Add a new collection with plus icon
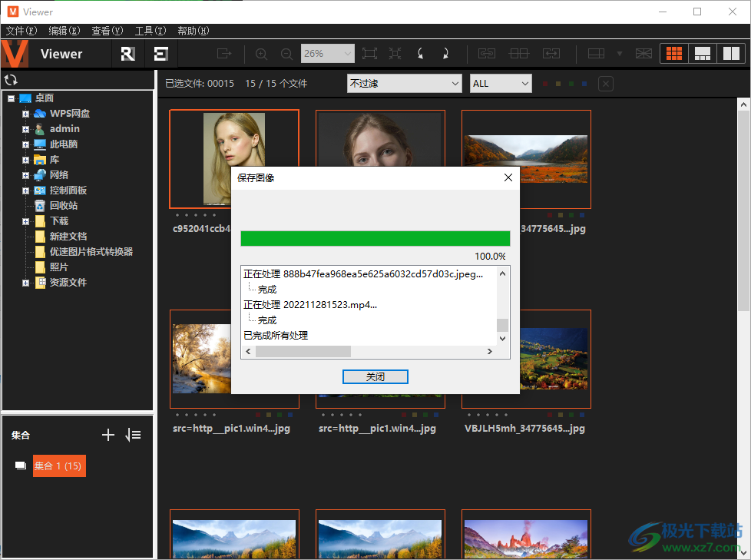 pyautogui.click(x=108, y=435)
